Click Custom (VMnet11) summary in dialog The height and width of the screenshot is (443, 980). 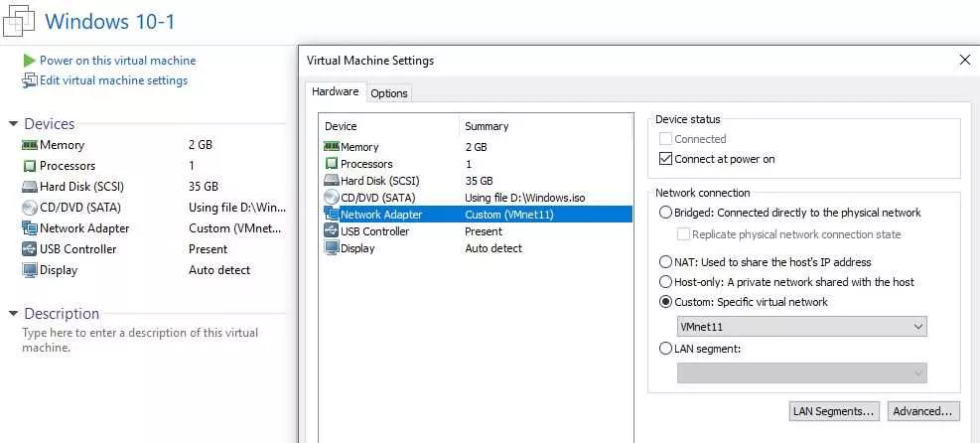tap(510, 215)
